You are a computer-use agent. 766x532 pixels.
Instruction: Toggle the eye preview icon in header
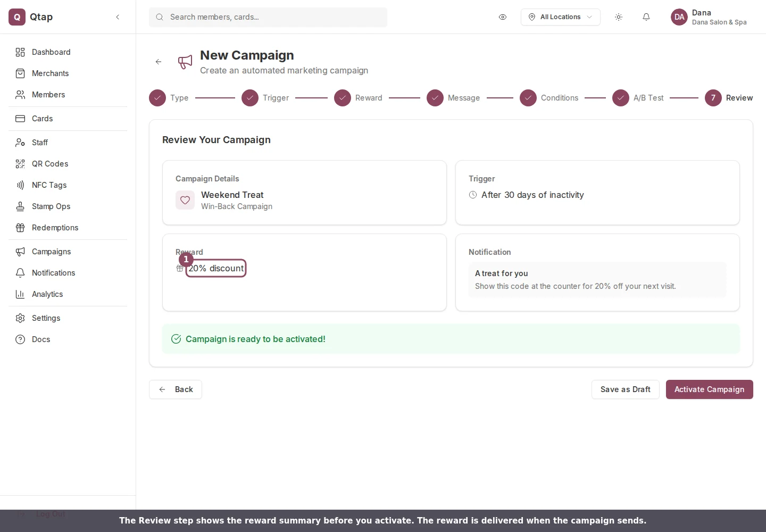click(503, 17)
